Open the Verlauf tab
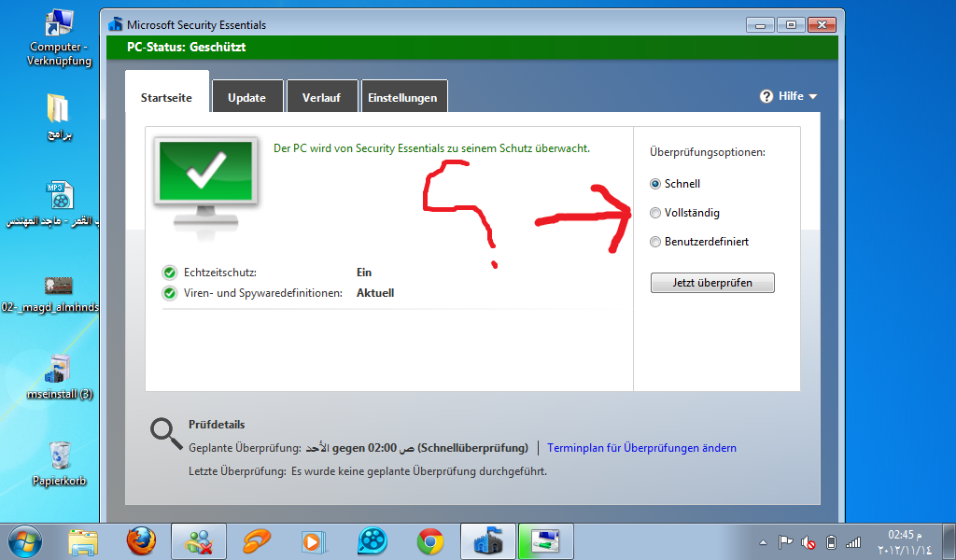 pyautogui.click(x=321, y=97)
